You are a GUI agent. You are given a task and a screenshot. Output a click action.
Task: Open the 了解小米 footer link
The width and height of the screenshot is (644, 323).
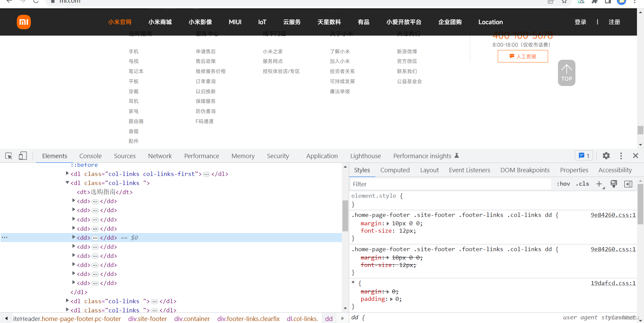click(340, 51)
